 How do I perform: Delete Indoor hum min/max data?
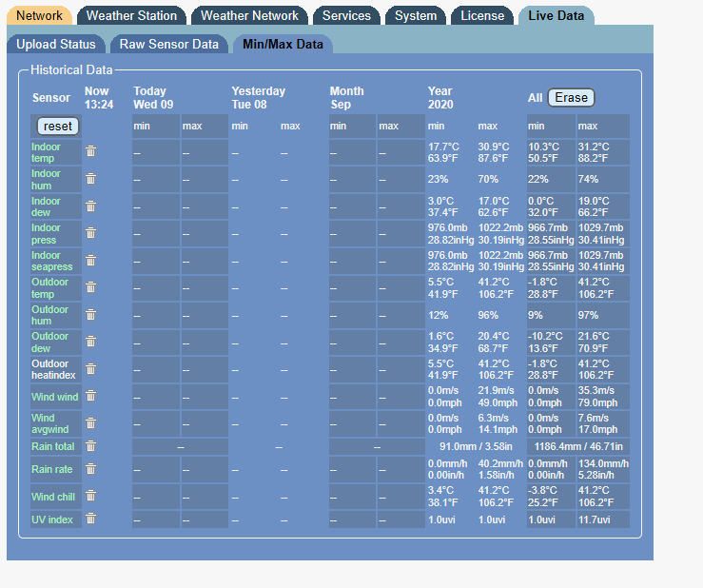coord(90,179)
